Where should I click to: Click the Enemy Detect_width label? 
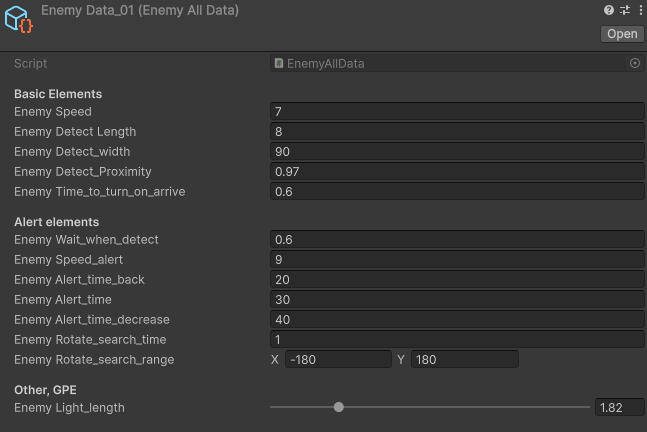(x=72, y=151)
